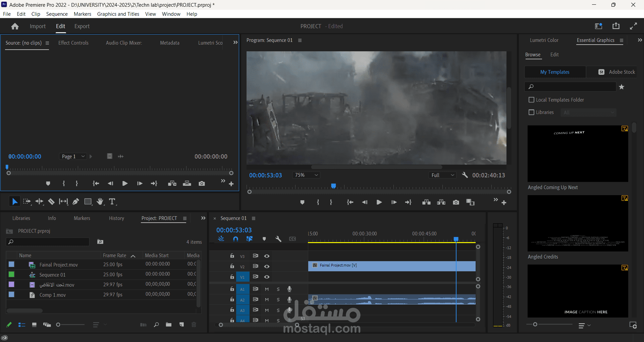The width and height of the screenshot is (644, 342).
Task: Select the Hand tool
Action: (x=100, y=202)
